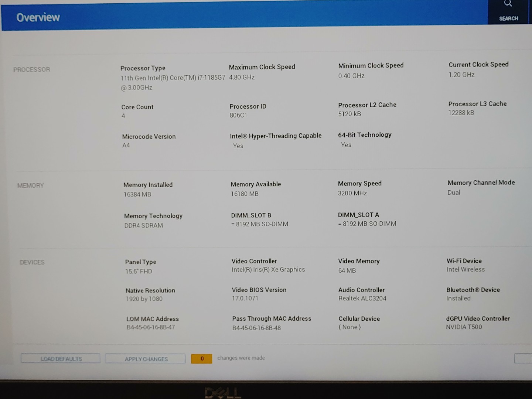Viewport: 532px width, 399px height.
Task: Click the Memory Channel Mode Dual value
Action: pos(454,192)
